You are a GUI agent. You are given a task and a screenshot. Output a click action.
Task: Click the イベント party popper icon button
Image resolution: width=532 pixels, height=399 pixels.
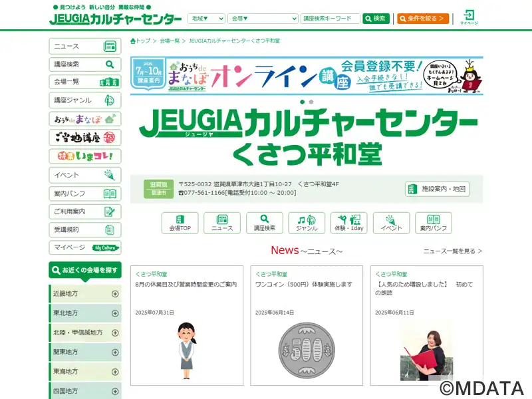pyautogui.click(x=391, y=223)
